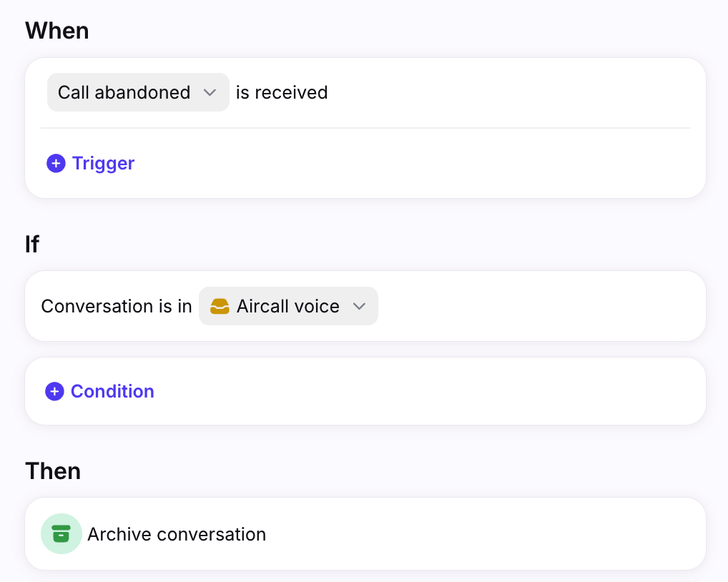
Task: Open the Call abandoned dropdown
Action: tap(138, 92)
